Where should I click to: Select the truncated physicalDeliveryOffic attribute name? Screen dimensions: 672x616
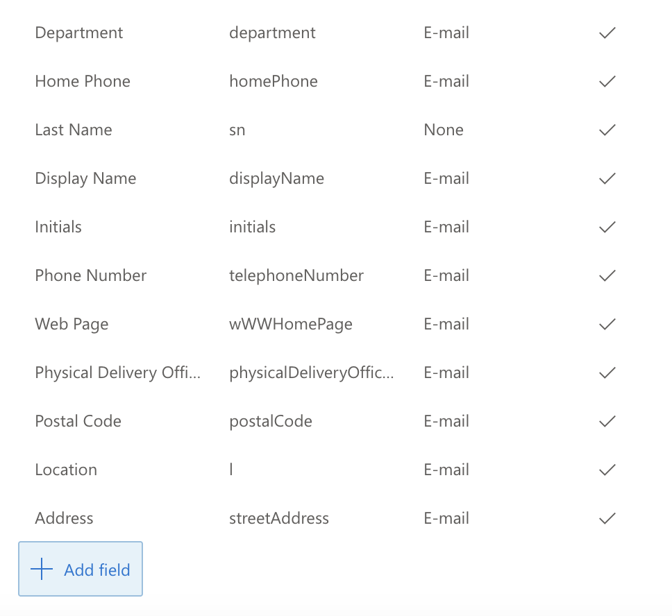[x=311, y=373]
